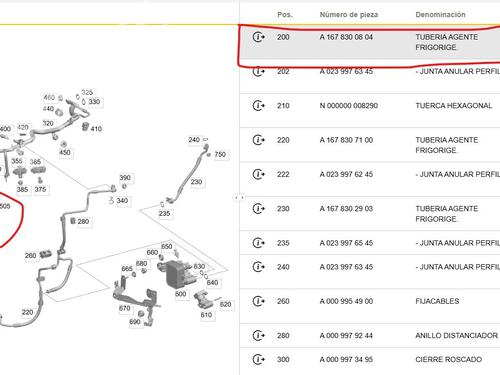This screenshot has width=500, height=375.
Task: Select part number A 000 995 49 00
Action: click(x=346, y=301)
